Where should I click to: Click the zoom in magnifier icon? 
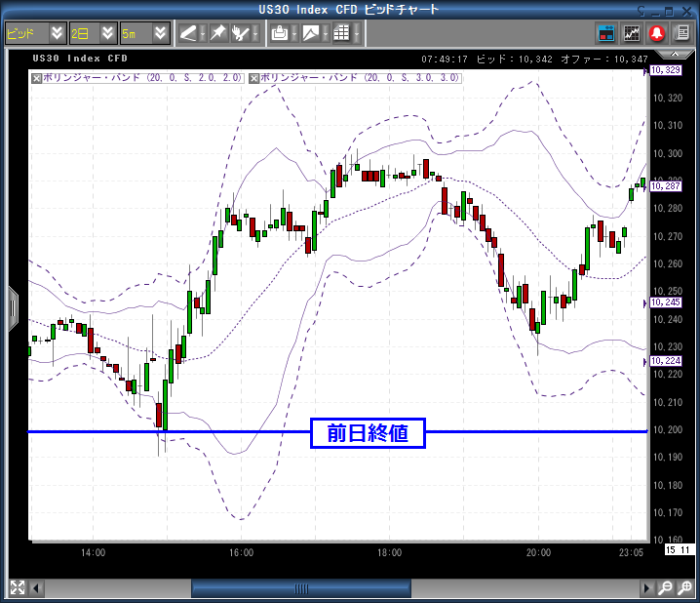tap(664, 588)
